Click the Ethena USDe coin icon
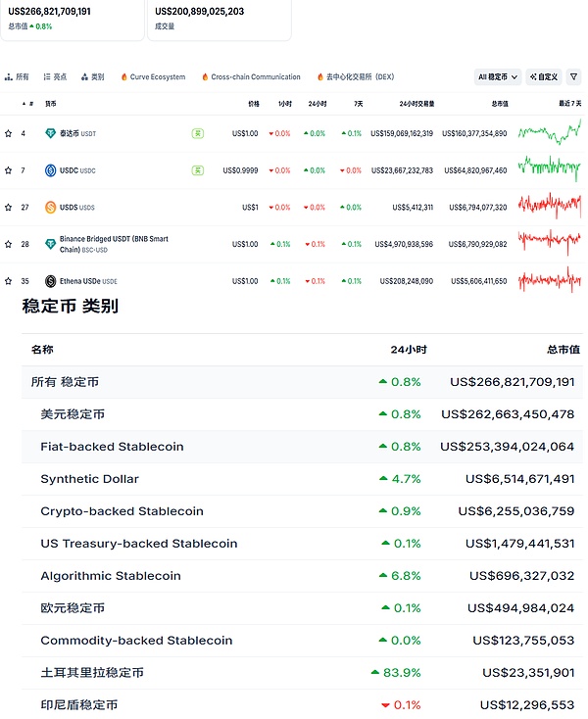The height and width of the screenshot is (719, 588). (50, 281)
